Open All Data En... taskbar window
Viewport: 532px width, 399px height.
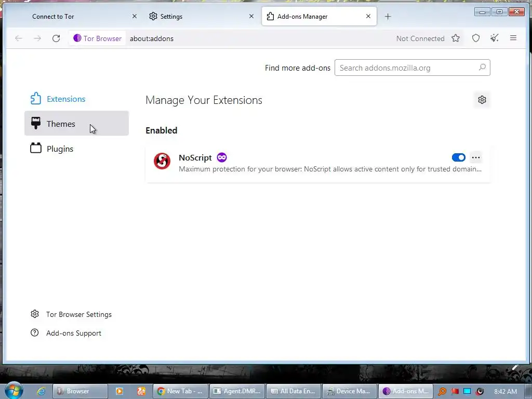(x=294, y=391)
